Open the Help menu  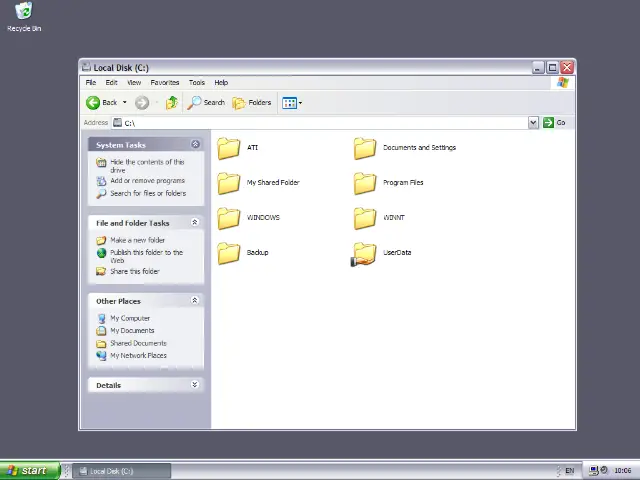pos(221,82)
